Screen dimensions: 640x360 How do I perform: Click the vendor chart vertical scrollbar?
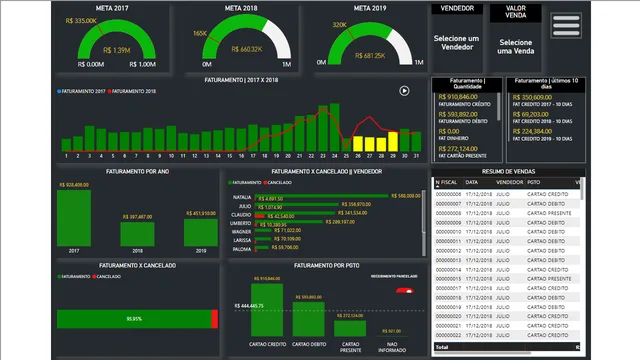pyautogui.click(x=423, y=212)
